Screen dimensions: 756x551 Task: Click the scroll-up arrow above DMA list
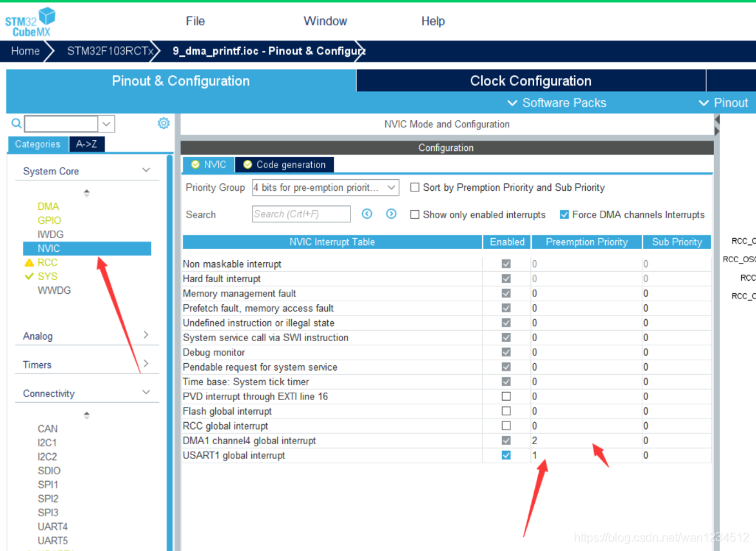87,193
